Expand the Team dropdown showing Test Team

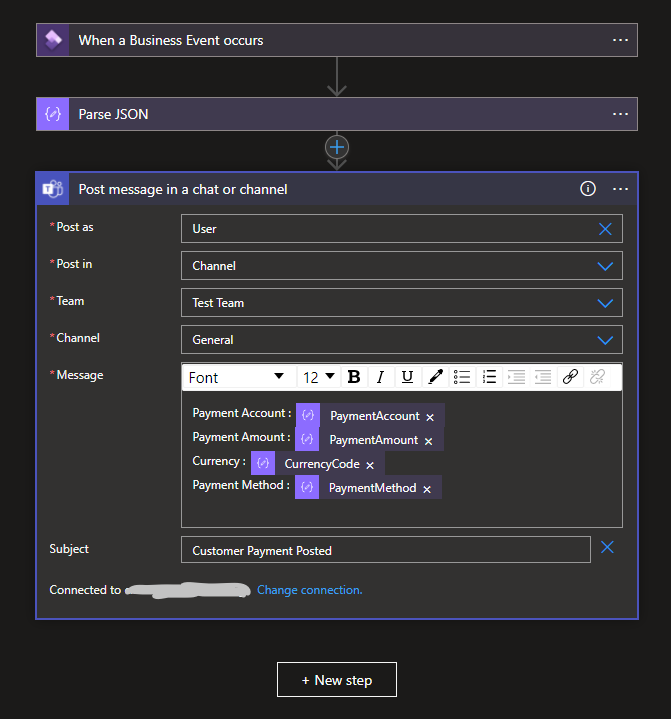click(x=604, y=303)
